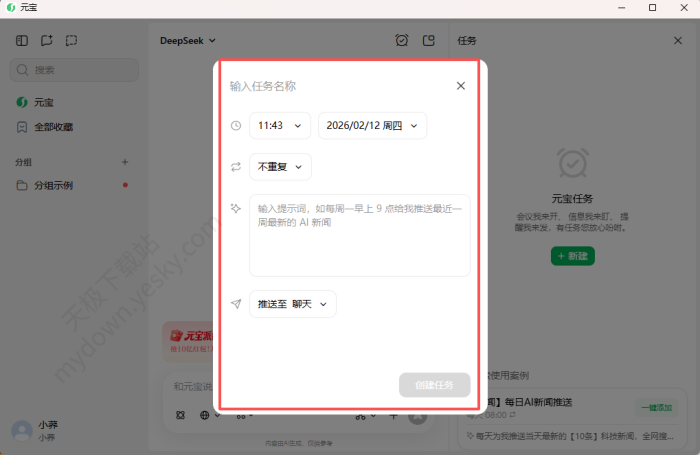Click the share icon beside the tasks icon
The height and width of the screenshot is (455, 700).
coord(429,41)
